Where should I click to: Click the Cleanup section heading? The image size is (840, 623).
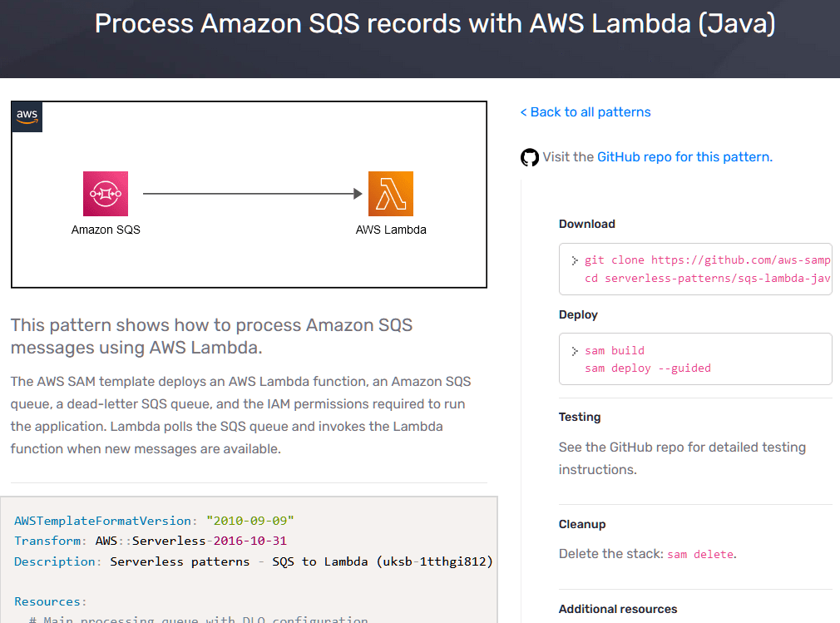582,524
